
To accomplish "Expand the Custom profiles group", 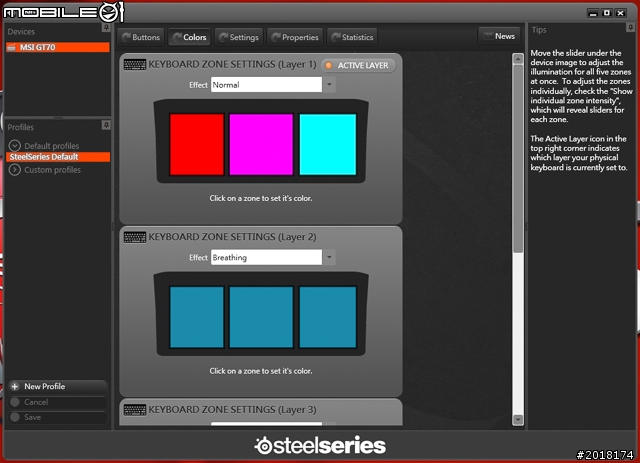I will [15, 169].
